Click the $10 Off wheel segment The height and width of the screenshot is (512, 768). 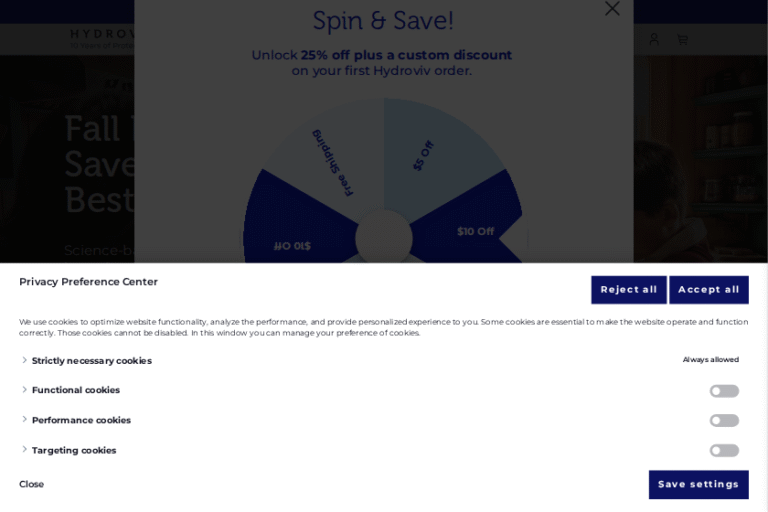tap(475, 230)
